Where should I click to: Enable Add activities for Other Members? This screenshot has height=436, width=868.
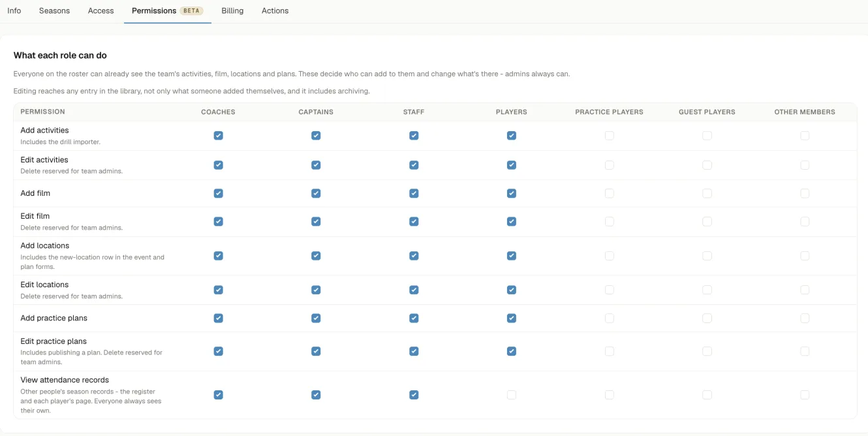805,136
